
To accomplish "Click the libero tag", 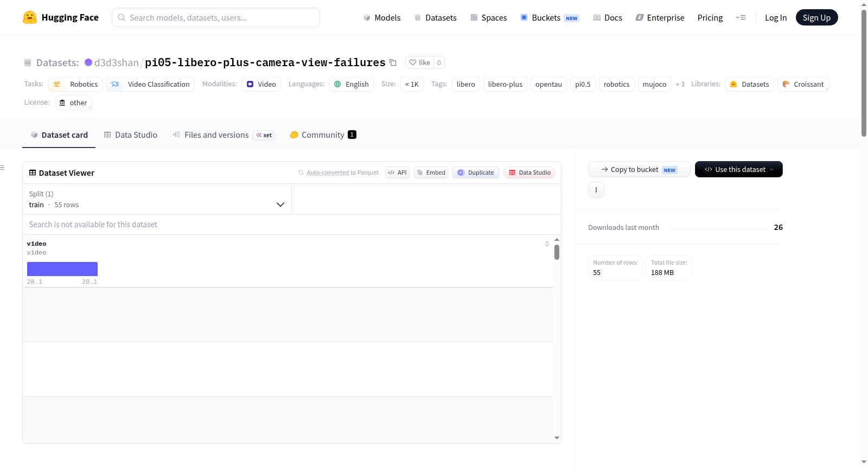I will 466,84.
